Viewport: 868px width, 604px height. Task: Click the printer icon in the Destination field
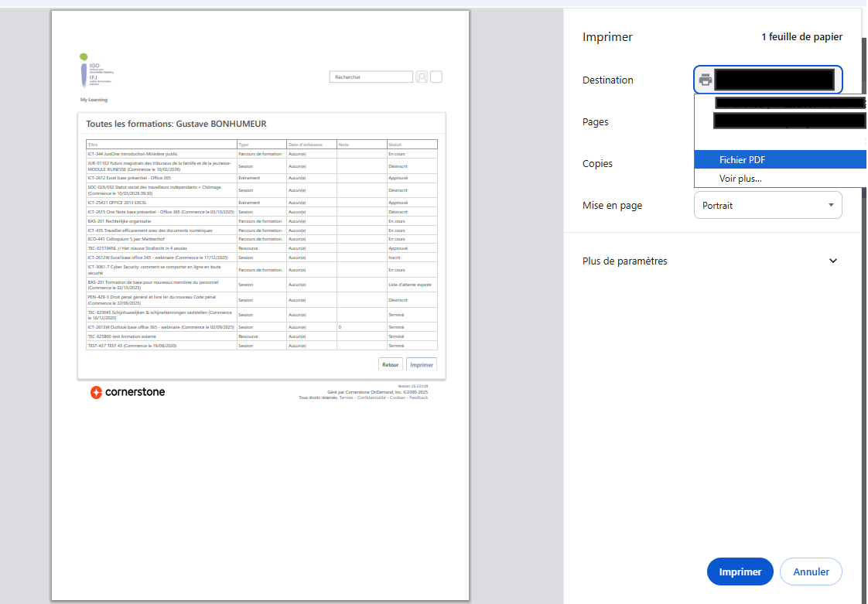coord(705,79)
